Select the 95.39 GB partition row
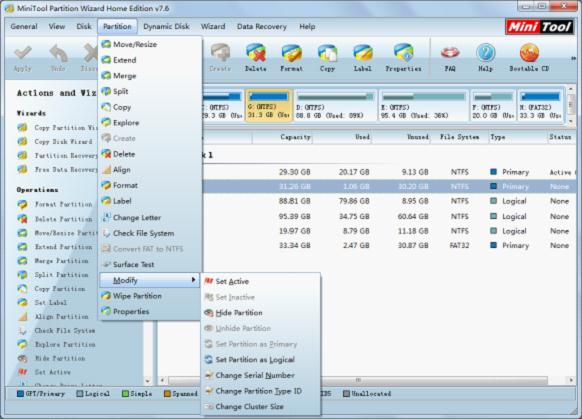The width and height of the screenshot is (582, 419). (x=388, y=216)
